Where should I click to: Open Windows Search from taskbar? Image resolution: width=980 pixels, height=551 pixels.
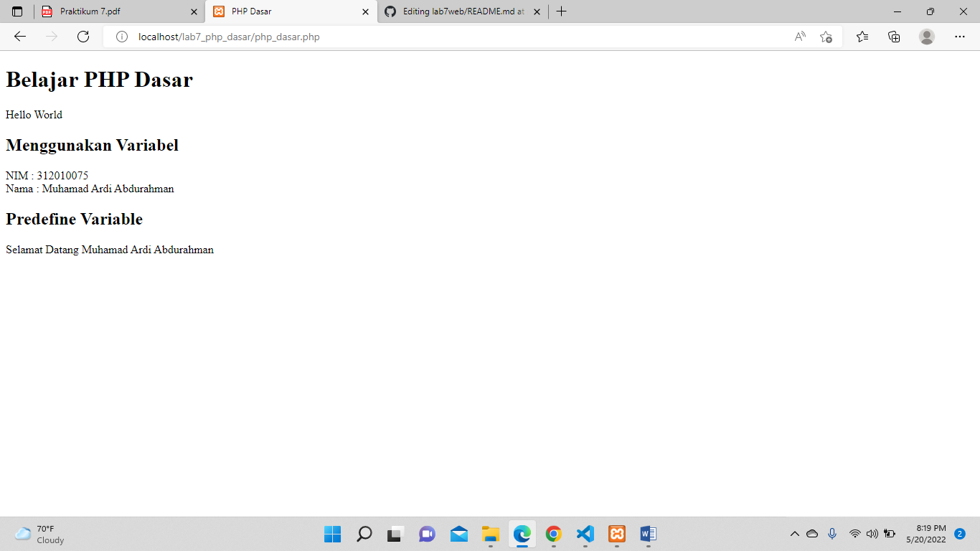point(364,534)
